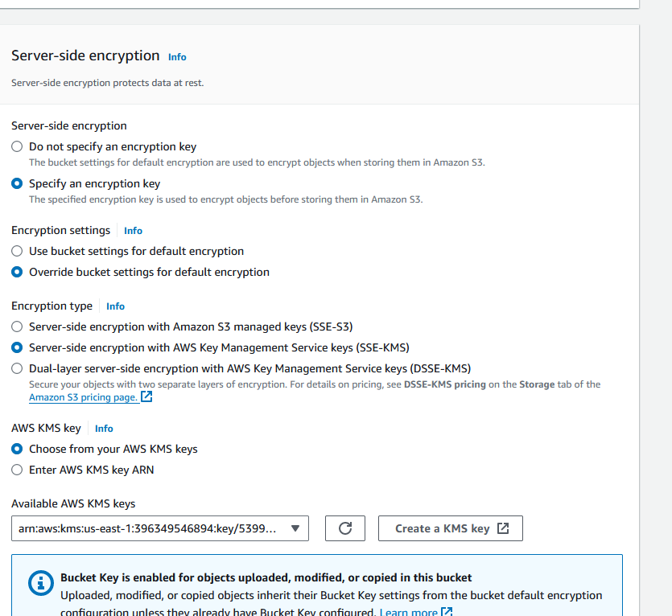Open the Available AWS KMS keys dropdown
The image size is (672, 616).
tap(160, 528)
